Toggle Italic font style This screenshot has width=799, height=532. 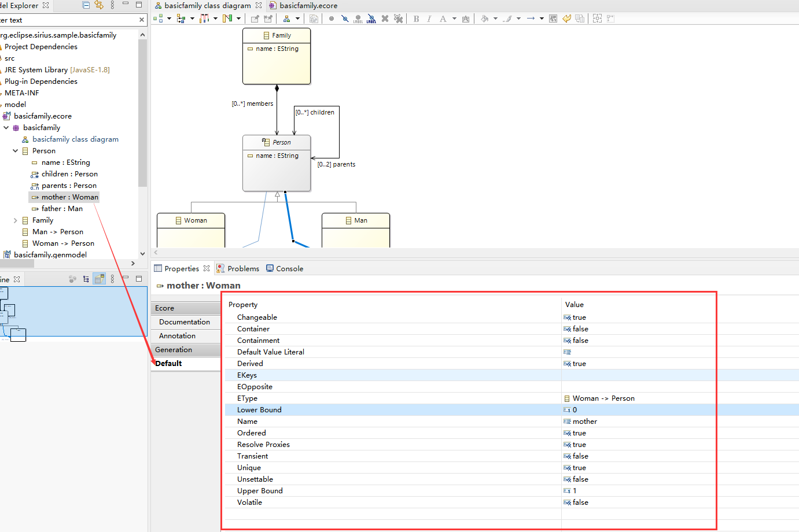pyautogui.click(x=429, y=19)
